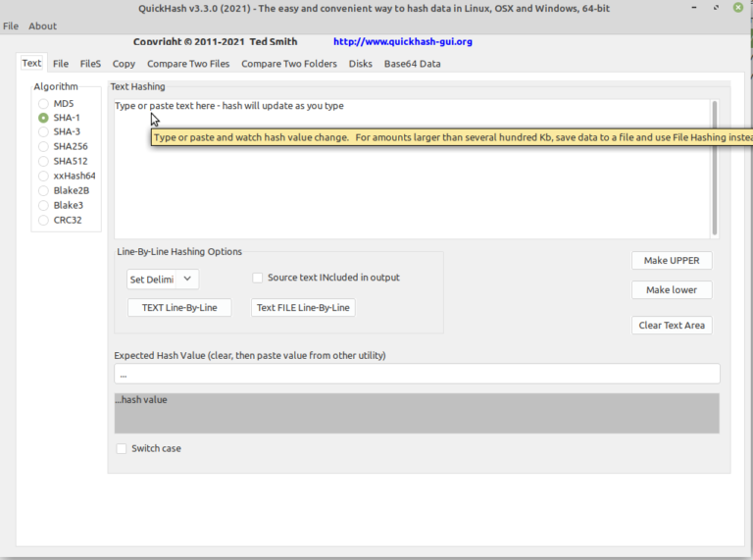Toggle the Switch case checkbox

pos(122,448)
